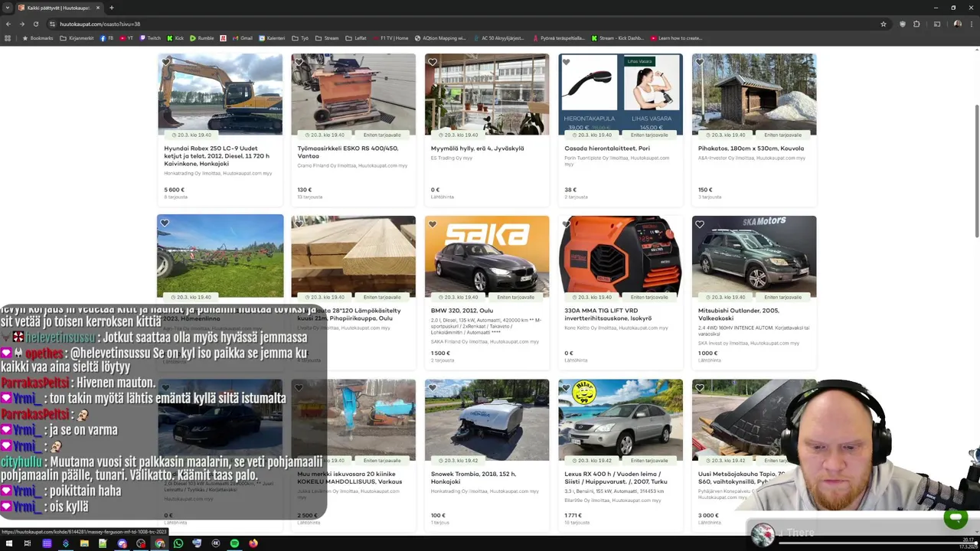Open Task View on the taskbar

coord(28,543)
